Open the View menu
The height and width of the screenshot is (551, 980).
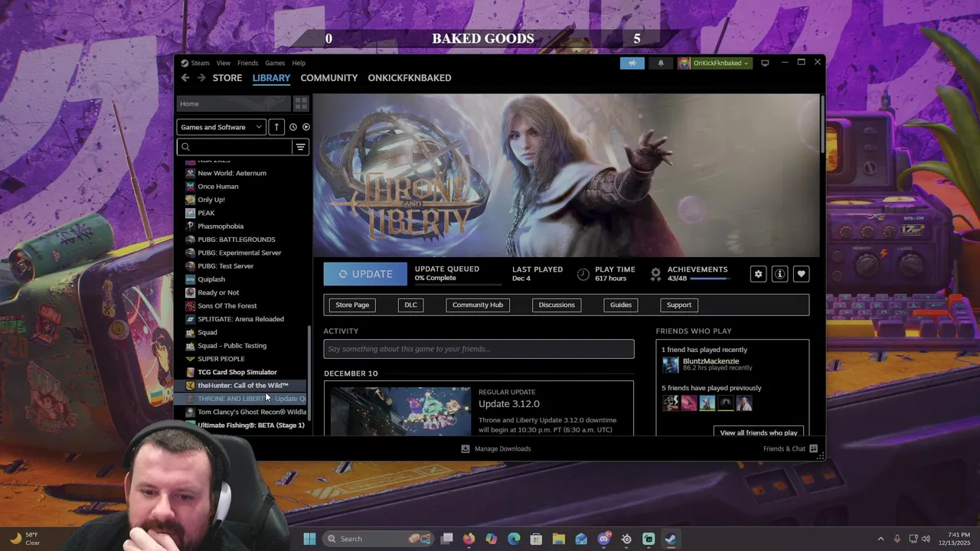[223, 63]
